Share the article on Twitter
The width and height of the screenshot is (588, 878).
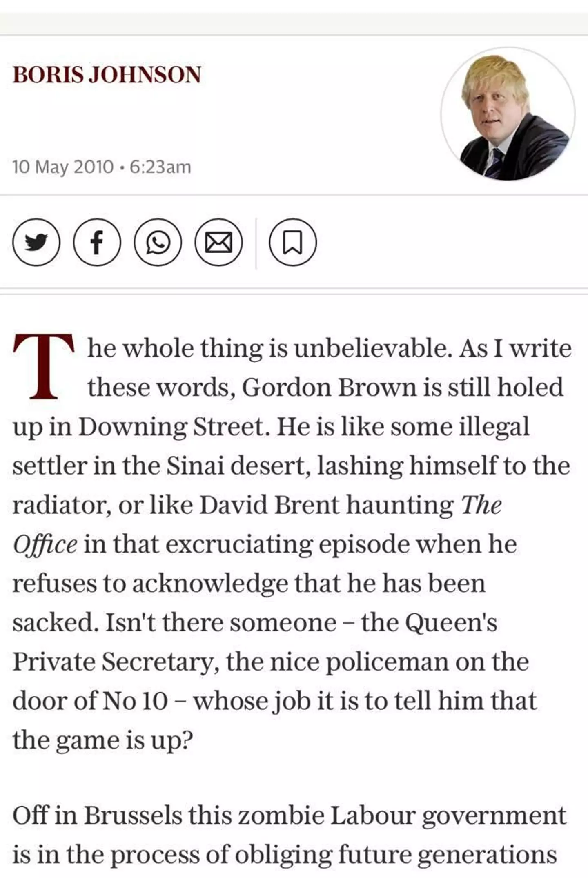[x=36, y=243]
